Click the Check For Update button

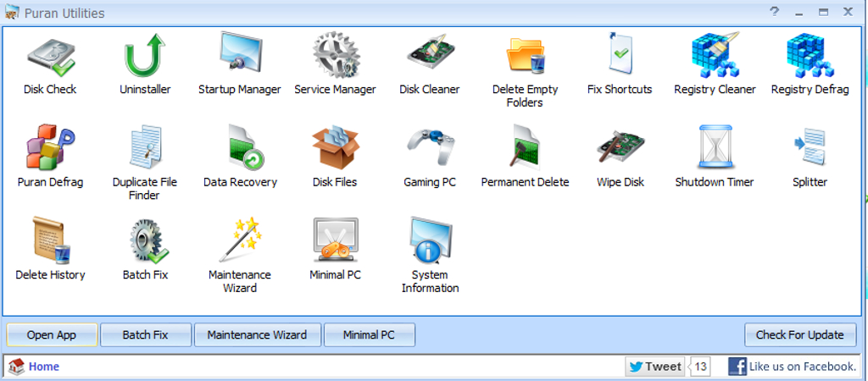(x=799, y=334)
